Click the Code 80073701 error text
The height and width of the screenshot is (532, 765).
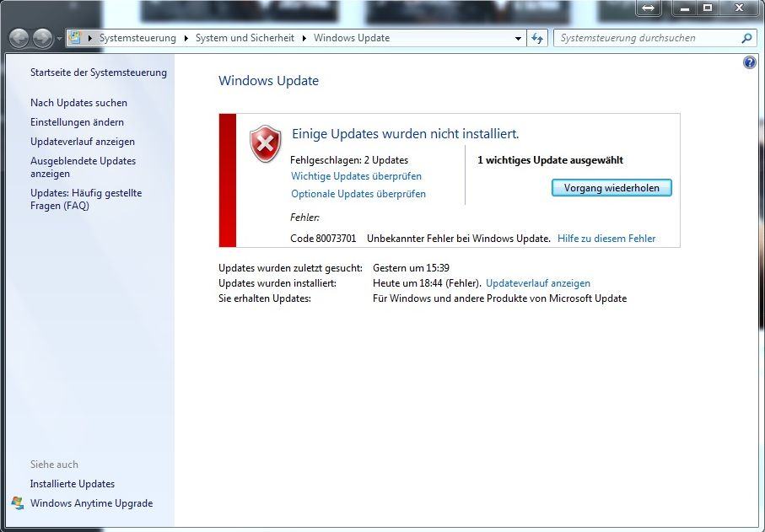click(x=323, y=239)
